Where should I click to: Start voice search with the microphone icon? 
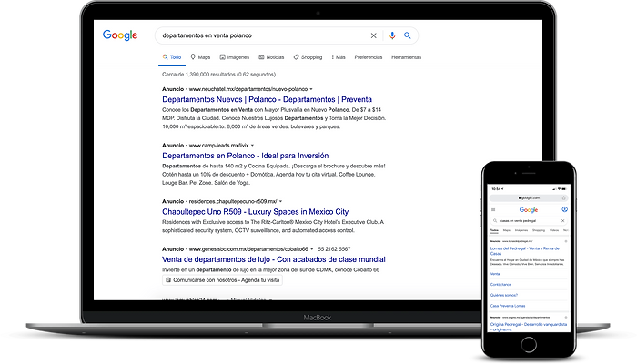click(x=392, y=35)
